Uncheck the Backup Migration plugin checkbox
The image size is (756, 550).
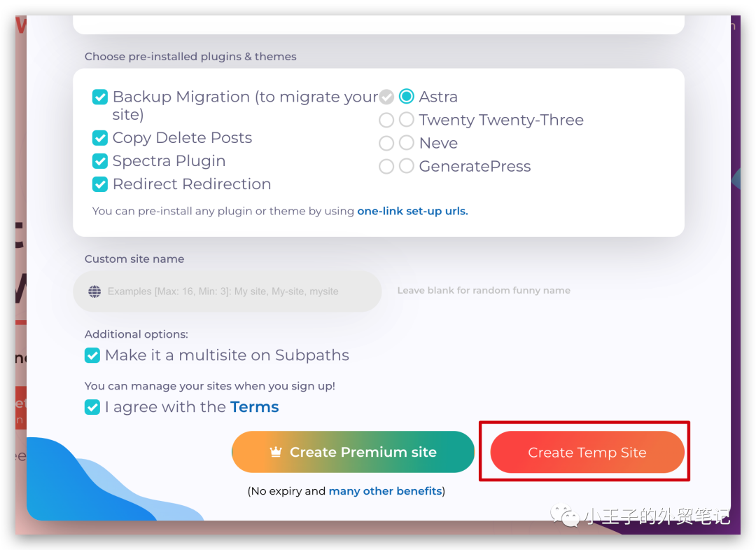coord(100,97)
